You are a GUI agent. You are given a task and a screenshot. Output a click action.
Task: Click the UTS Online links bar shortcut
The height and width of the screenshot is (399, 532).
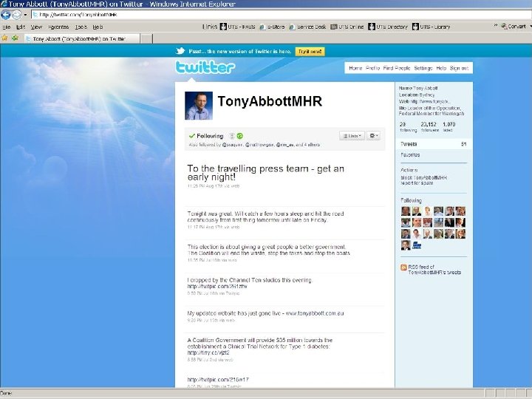pyautogui.click(x=347, y=27)
